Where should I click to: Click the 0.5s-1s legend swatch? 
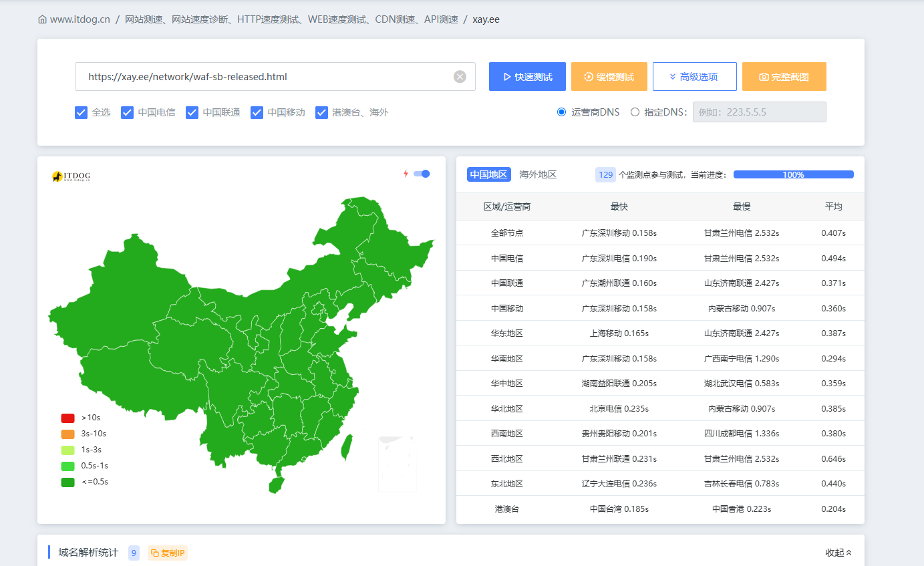point(67,466)
